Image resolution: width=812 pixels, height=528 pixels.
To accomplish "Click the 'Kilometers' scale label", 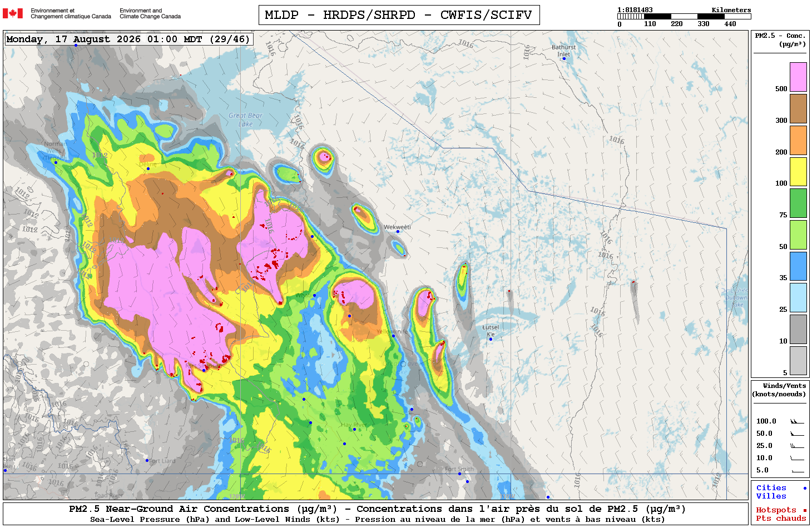I will click(731, 10).
